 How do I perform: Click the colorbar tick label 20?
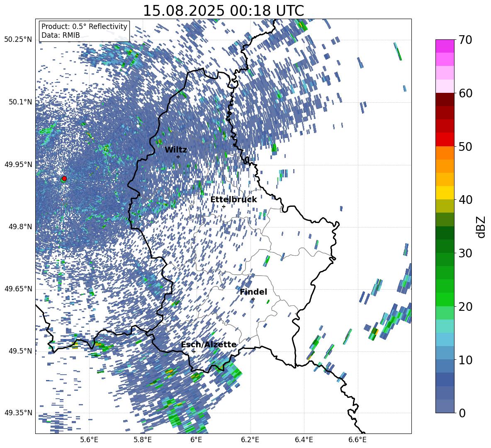pyautogui.click(x=465, y=307)
